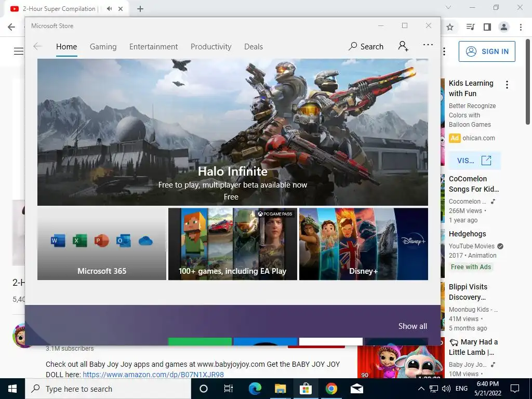Open the Disney+ tile
Viewport: 532px width, 399px height.
pyautogui.click(x=363, y=244)
